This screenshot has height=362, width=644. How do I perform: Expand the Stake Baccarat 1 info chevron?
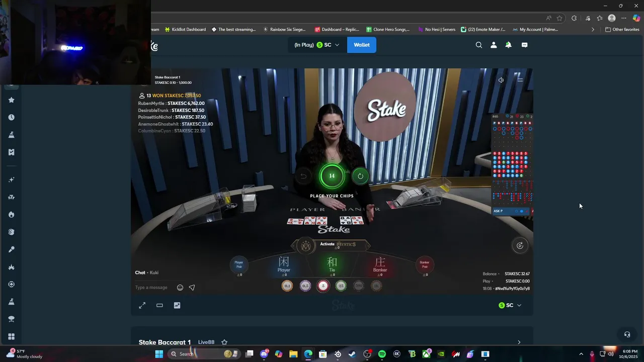tap(519, 342)
